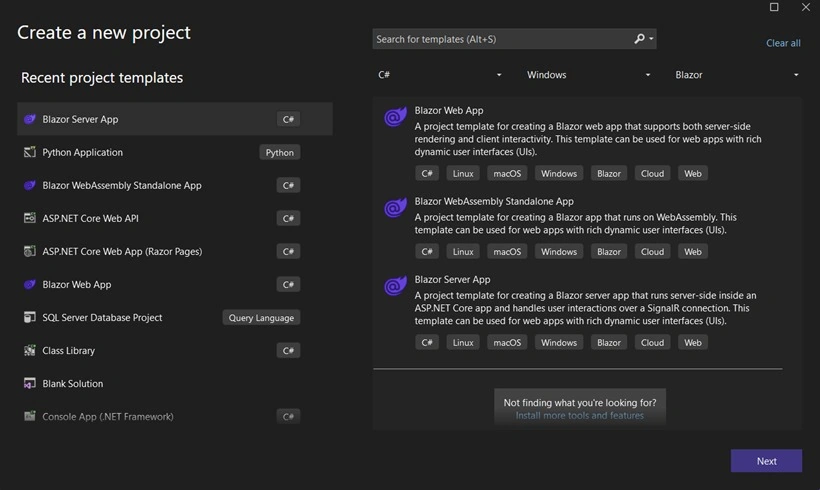This screenshot has width=820, height=490.
Task: Click the Blazor Web App icon in recent list
Action: [x=30, y=284]
